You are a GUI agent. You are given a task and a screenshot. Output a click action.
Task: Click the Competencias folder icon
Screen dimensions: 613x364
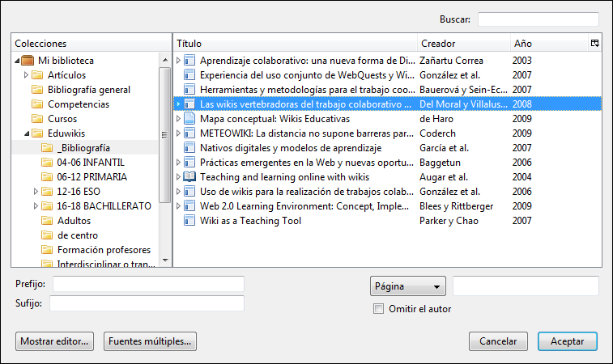(37, 104)
